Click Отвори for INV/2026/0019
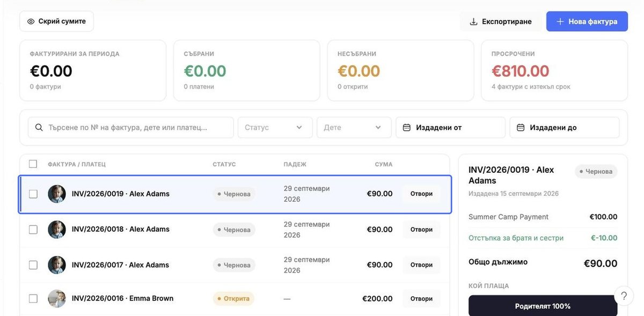Screen dimensions: 644x316 (421, 194)
